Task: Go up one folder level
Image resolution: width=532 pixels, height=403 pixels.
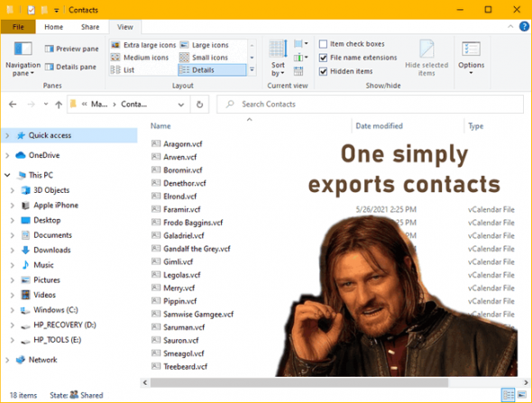Action: pos(59,105)
